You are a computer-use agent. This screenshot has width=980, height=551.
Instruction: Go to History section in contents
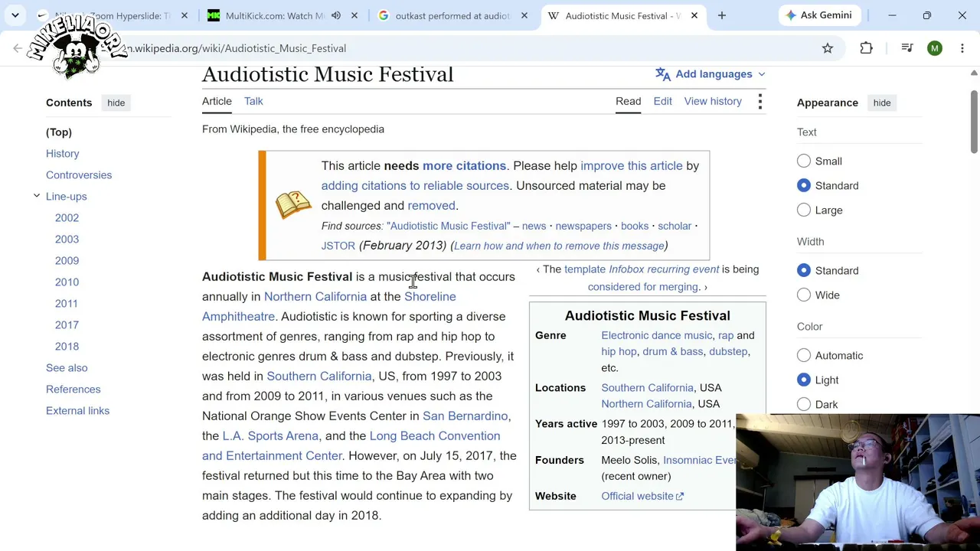coord(63,154)
